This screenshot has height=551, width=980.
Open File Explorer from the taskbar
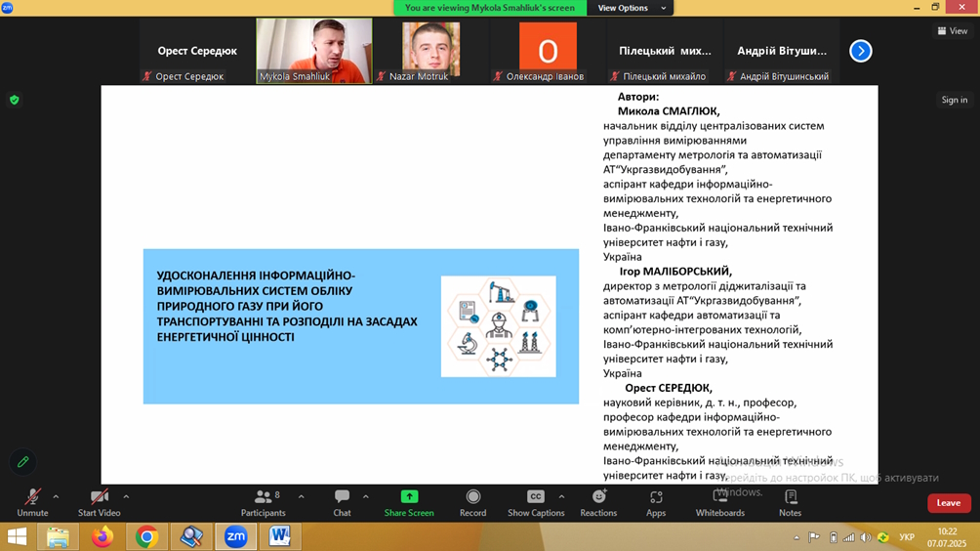tap(58, 536)
